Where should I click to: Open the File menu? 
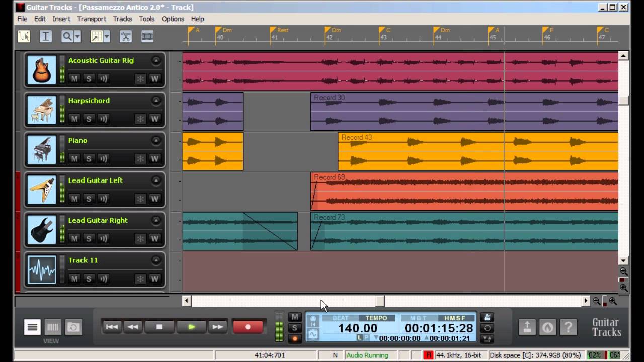(x=22, y=19)
